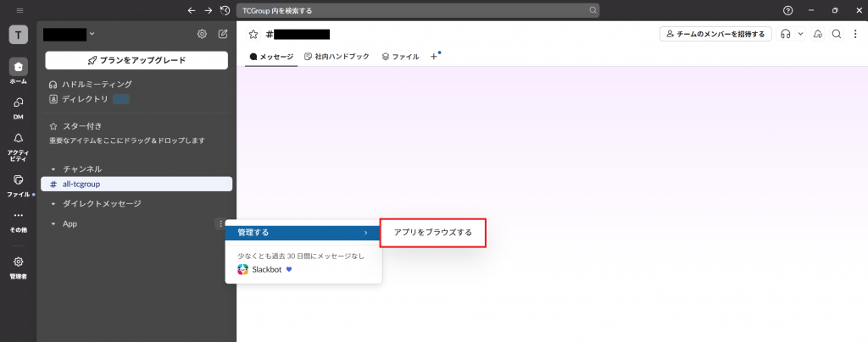Switch to the ファイル tab
The width and height of the screenshot is (868, 342).
point(400,57)
